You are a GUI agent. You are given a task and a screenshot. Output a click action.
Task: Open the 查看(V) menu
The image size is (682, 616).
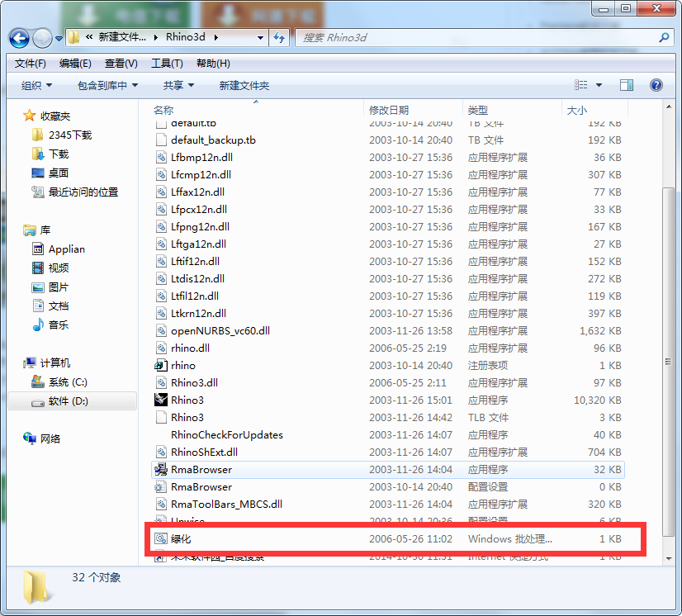121,64
